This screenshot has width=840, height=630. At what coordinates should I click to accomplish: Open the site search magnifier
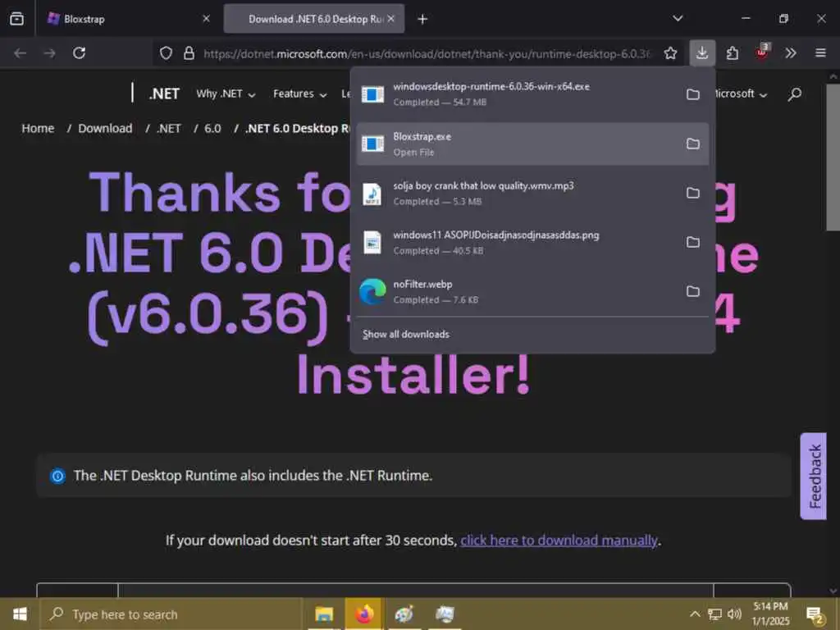(x=794, y=94)
